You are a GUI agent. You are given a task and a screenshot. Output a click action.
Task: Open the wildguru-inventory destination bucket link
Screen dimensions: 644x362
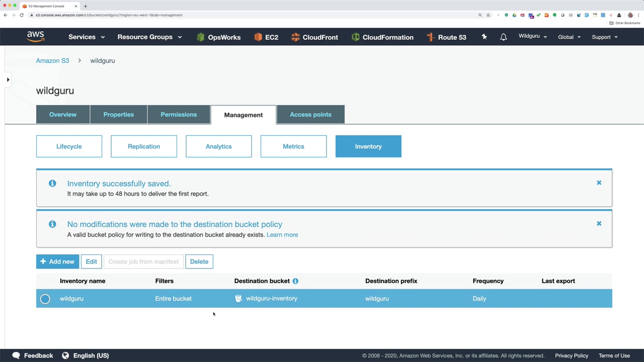click(272, 299)
